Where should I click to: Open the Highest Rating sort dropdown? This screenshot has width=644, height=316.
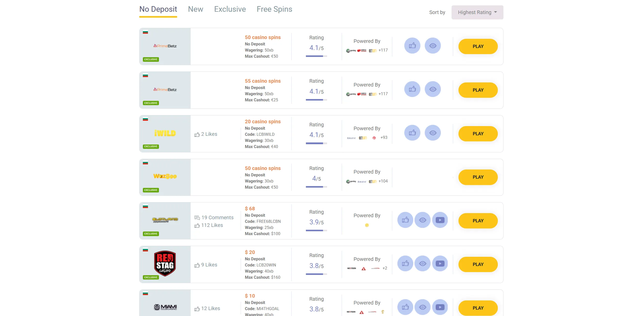click(x=477, y=12)
